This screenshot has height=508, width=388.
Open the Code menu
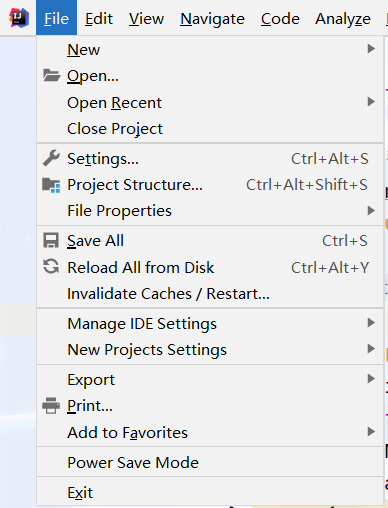pos(280,18)
